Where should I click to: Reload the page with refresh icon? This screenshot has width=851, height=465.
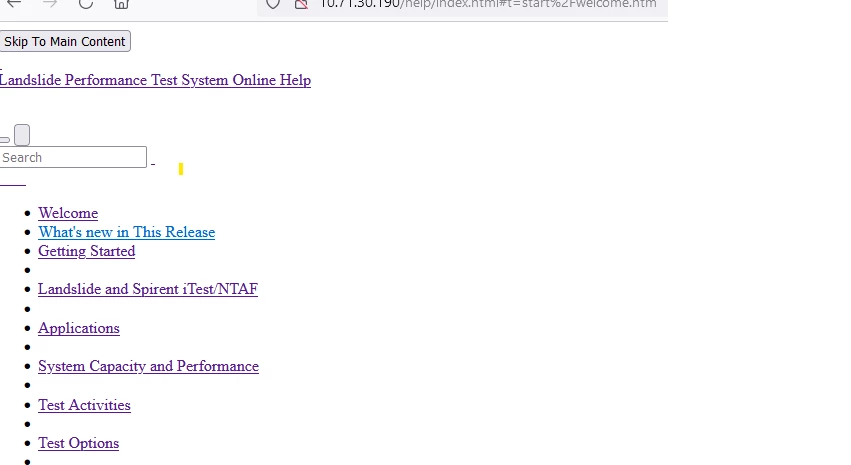click(86, 3)
